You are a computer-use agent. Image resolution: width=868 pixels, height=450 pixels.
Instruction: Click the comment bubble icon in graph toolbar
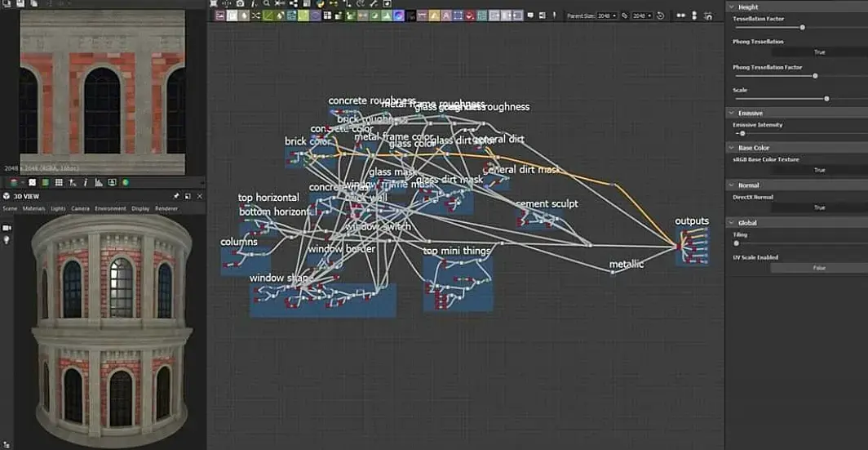click(x=530, y=16)
